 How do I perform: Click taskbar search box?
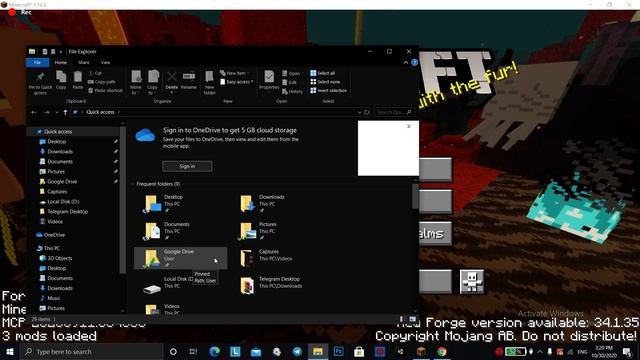[92, 351]
